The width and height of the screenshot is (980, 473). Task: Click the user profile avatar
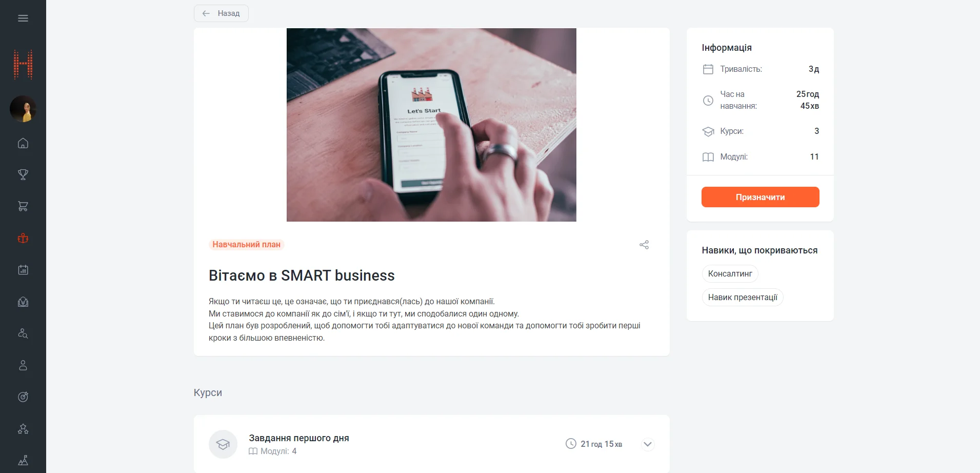[23, 109]
